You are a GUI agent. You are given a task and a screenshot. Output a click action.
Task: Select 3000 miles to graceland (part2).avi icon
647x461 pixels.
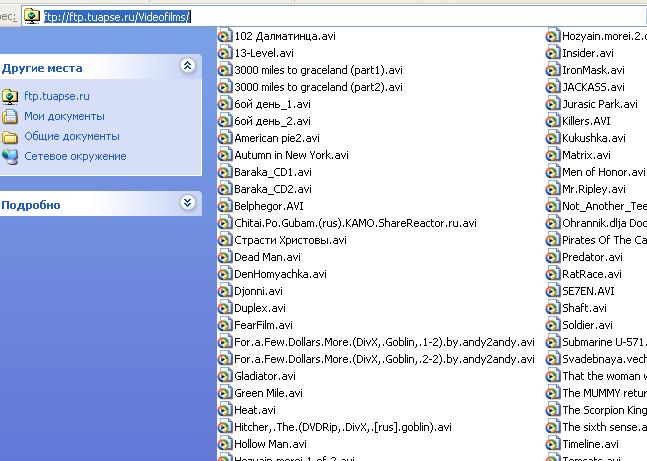pos(224,87)
